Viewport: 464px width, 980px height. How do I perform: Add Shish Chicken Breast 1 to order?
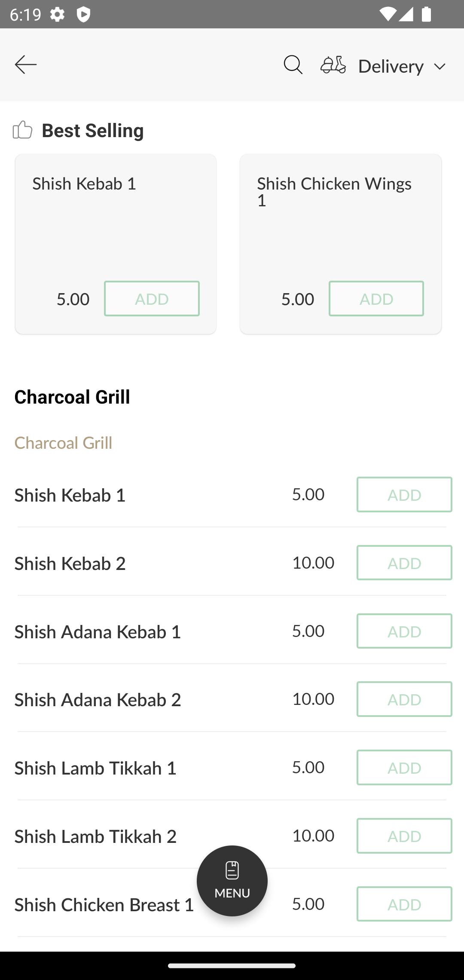404,904
